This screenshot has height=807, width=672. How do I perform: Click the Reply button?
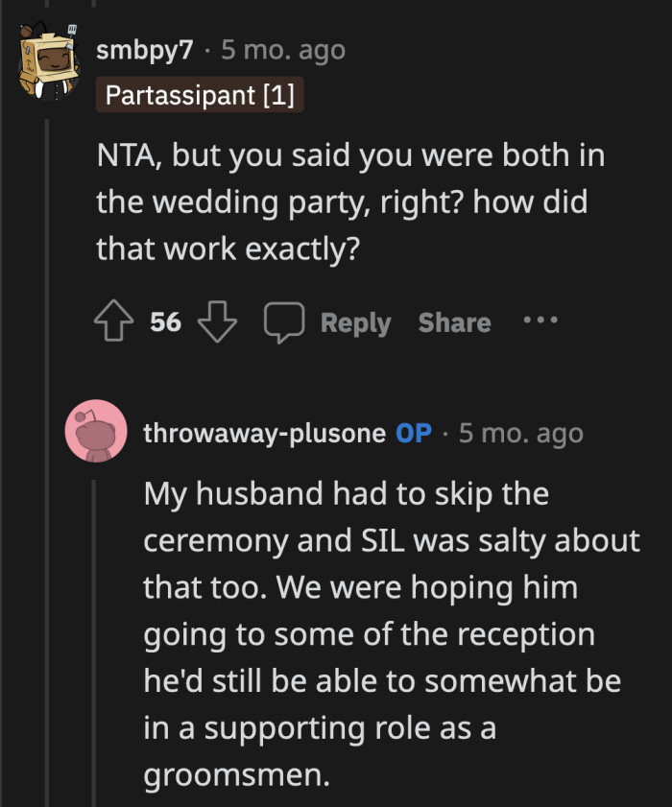tap(355, 322)
